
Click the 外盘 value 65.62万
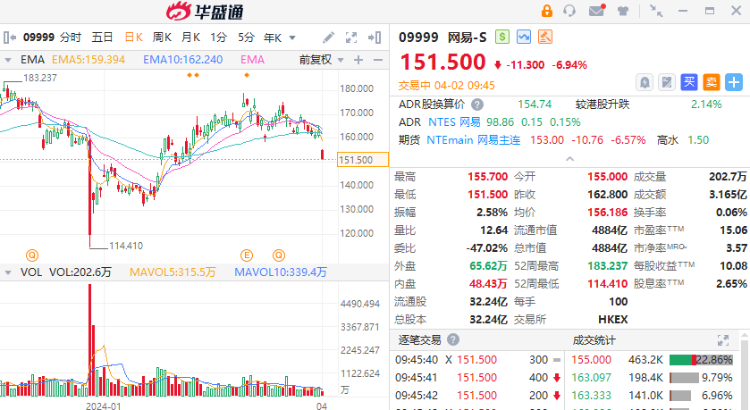[x=488, y=266]
